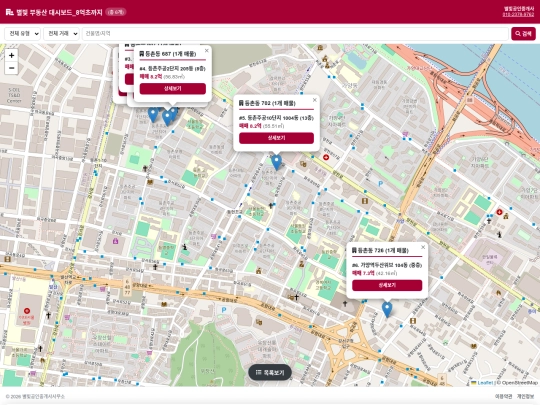Open the 이용약관 footer link
This screenshot has width=540, height=405.
(x=503, y=396)
